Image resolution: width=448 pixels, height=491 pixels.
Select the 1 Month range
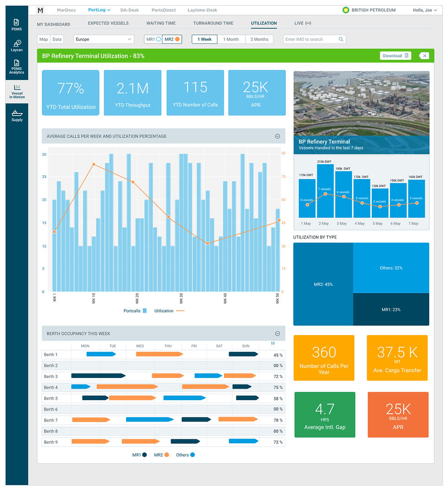coord(231,39)
